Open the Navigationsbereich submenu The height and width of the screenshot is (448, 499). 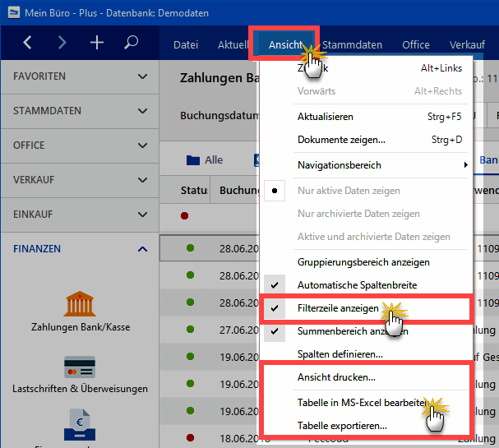tap(365, 165)
